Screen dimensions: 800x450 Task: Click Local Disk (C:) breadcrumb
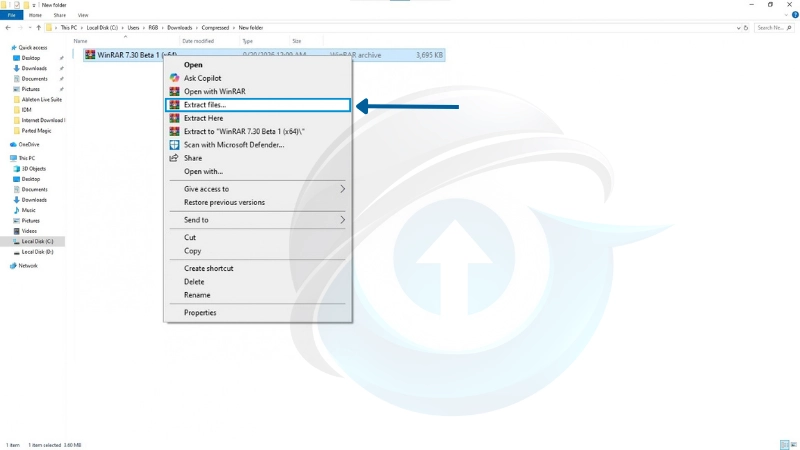click(102, 28)
